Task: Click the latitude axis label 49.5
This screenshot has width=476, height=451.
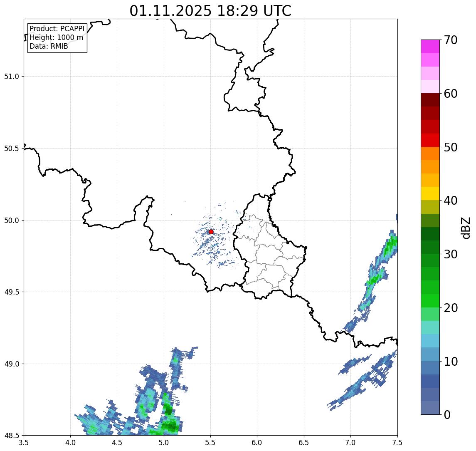Action: (x=12, y=292)
